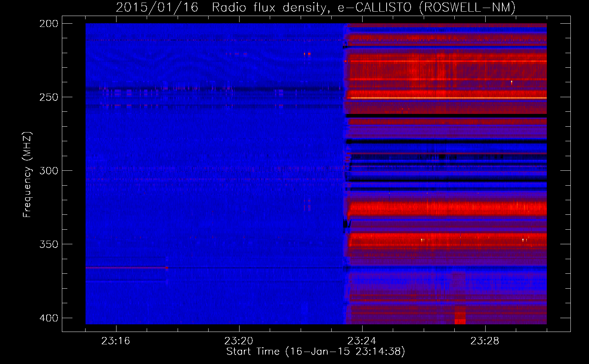
Task: Click the 400 frequency tick label
Action: pos(49,318)
